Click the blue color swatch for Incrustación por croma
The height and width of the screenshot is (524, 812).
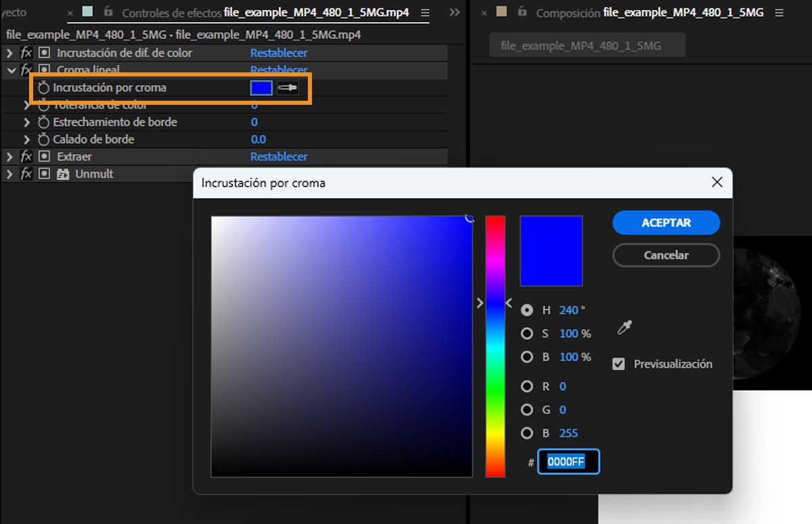pyautogui.click(x=260, y=87)
